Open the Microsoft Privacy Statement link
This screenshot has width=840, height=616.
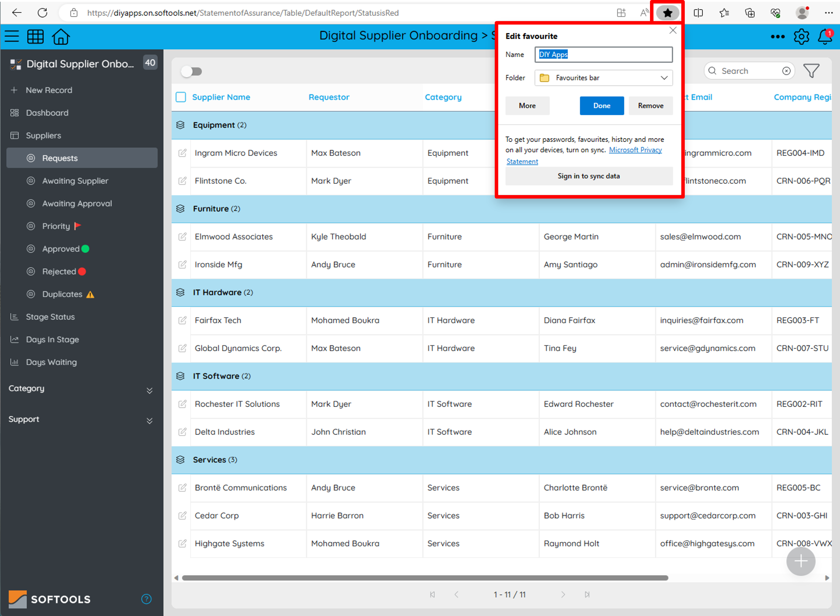coord(636,150)
